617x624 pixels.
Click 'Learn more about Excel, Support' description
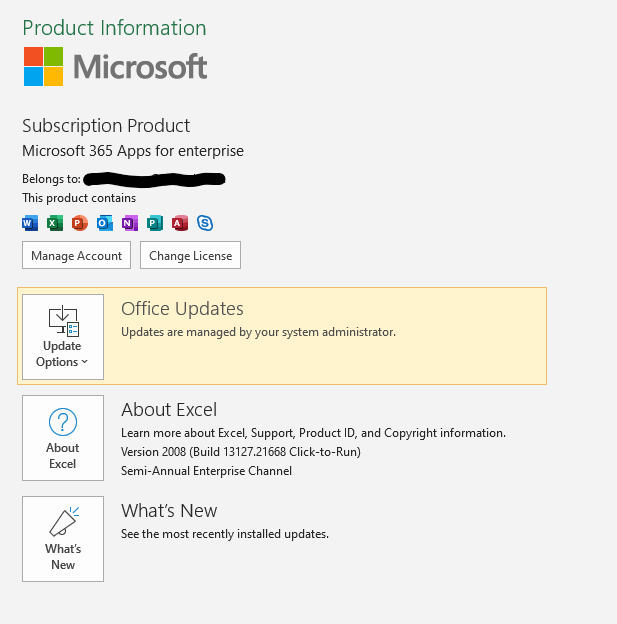point(313,433)
